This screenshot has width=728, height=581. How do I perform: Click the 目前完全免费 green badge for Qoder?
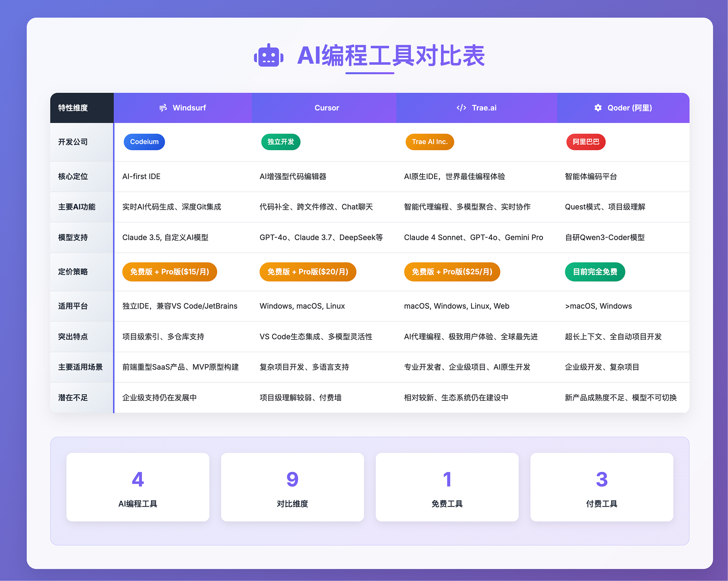595,272
